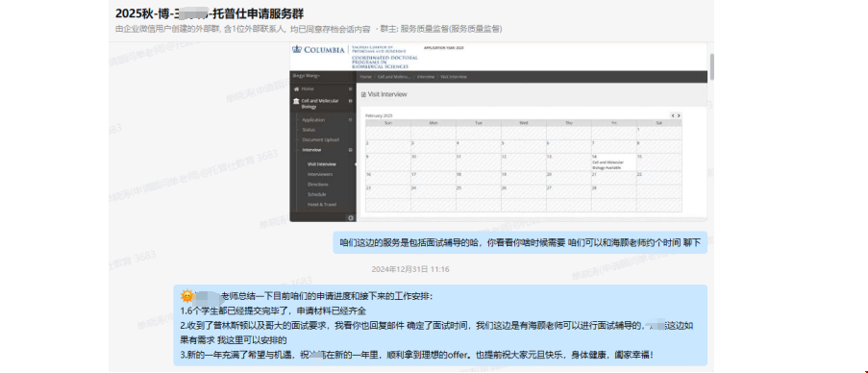Click the timestamp 2024年12月31日 11:16
This screenshot has width=868, height=373.
click(410, 269)
